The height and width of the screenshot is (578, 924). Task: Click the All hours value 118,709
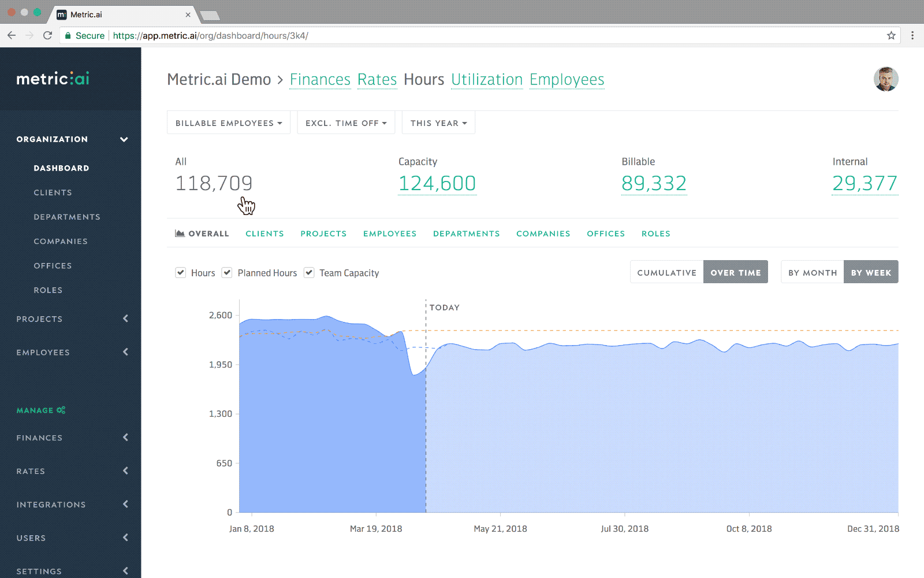[x=214, y=183]
